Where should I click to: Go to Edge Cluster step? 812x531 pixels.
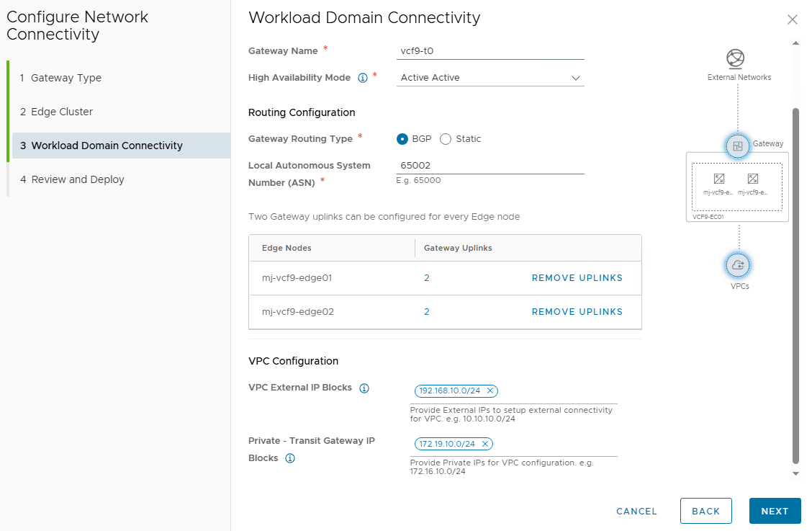tap(62, 112)
